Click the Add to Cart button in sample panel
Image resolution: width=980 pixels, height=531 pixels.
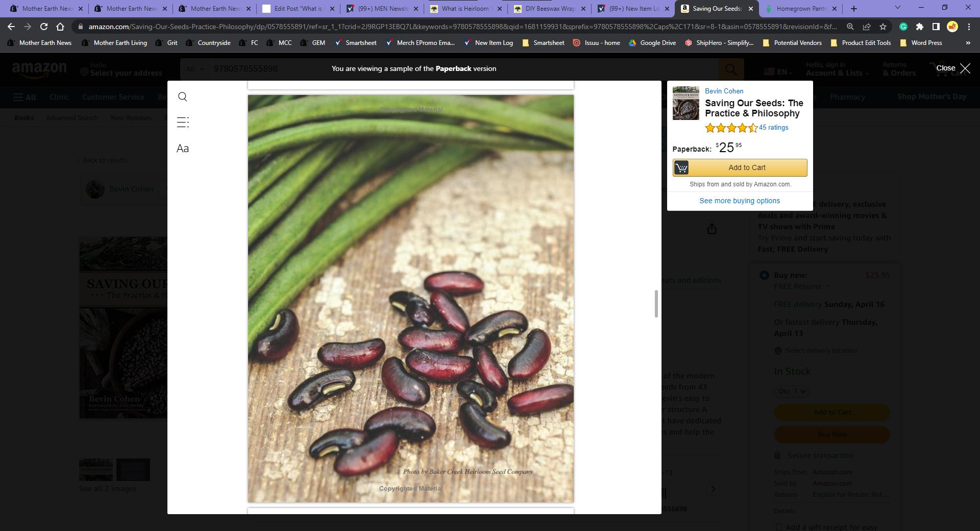pos(740,167)
